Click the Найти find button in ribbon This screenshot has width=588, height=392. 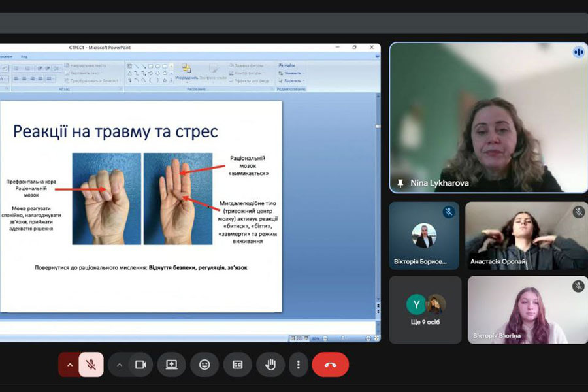(287, 65)
